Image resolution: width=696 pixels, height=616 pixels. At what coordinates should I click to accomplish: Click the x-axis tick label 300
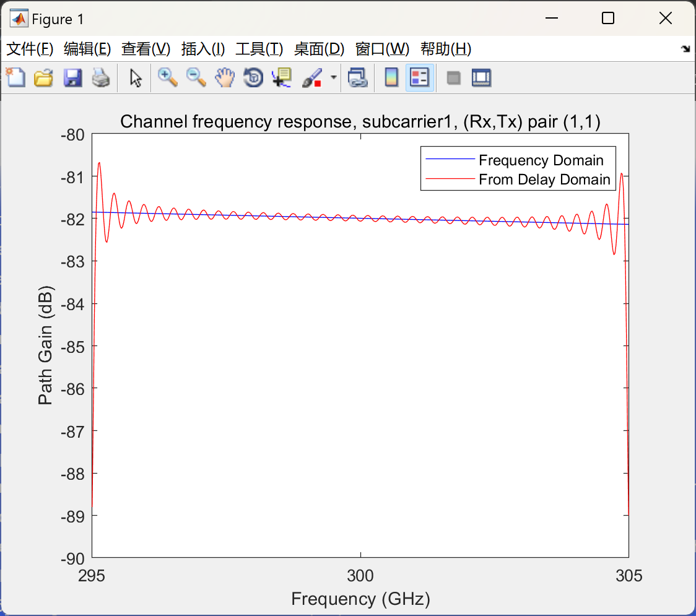(x=360, y=576)
